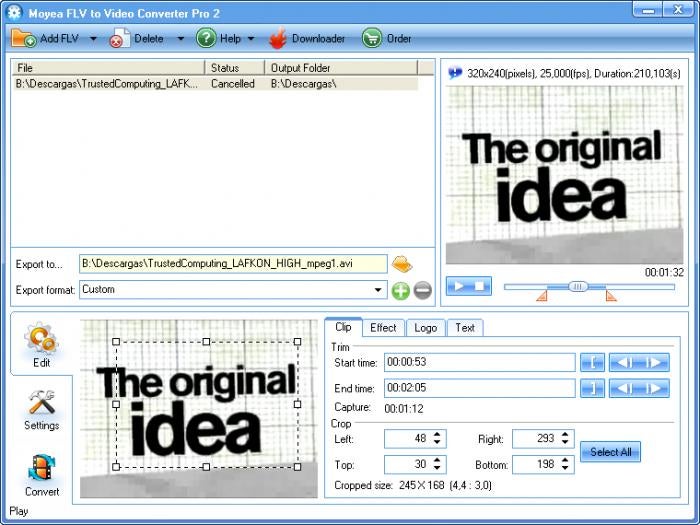Viewport: 700px width, 525px height.
Task: Click the Order shopping cart icon
Action: coord(371,38)
